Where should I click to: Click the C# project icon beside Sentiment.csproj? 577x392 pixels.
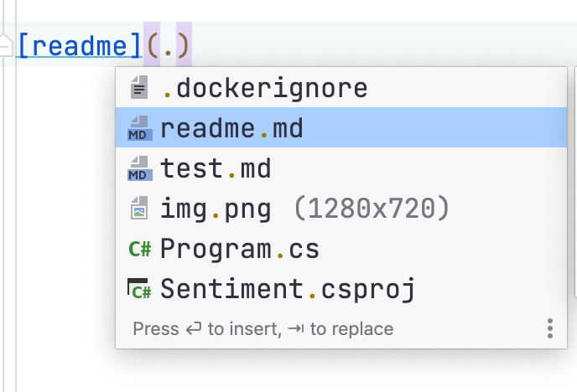[x=139, y=289]
